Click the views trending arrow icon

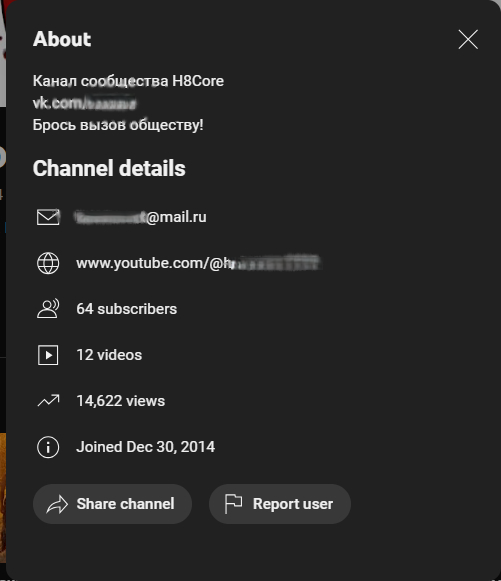coord(48,401)
